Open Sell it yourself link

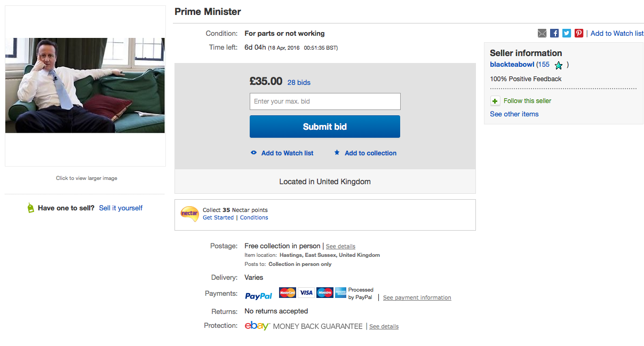click(x=121, y=208)
